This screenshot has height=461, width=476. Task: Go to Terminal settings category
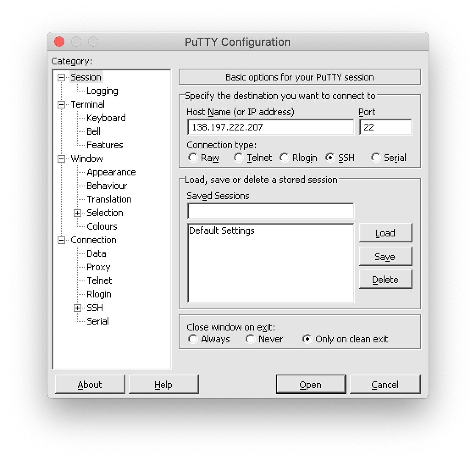(88, 105)
